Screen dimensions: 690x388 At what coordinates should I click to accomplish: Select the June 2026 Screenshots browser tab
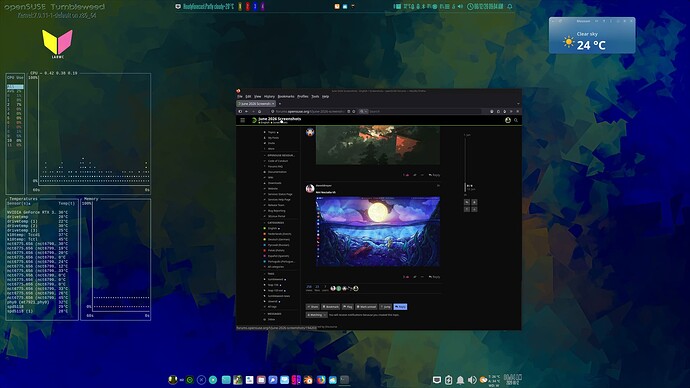(x=256, y=104)
